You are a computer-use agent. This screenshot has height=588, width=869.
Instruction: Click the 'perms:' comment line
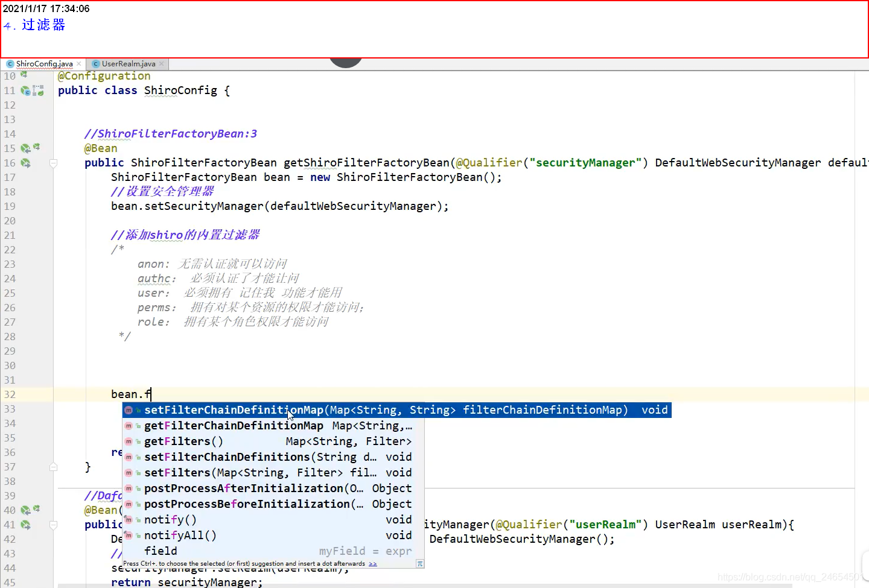click(x=250, y=308)
